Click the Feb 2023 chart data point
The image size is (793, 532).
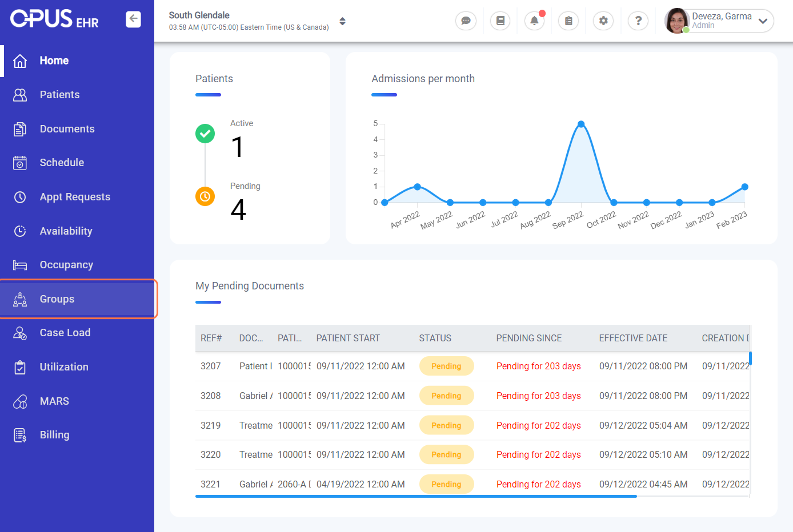745,187
